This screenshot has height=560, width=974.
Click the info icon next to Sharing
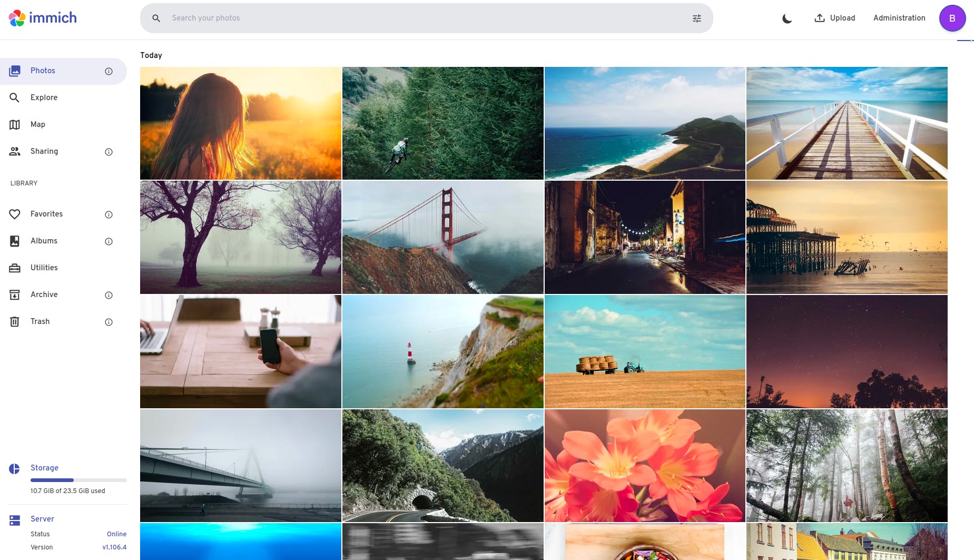(x=109, y=152)
